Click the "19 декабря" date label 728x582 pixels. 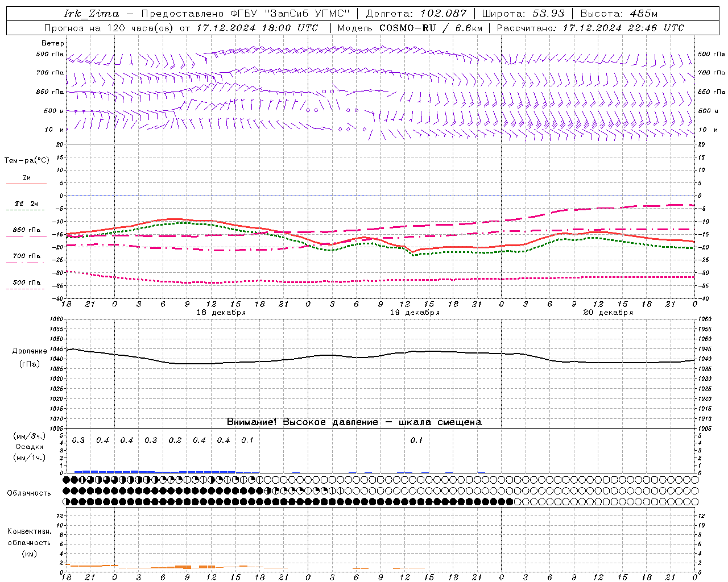click(x=415, y=313)
